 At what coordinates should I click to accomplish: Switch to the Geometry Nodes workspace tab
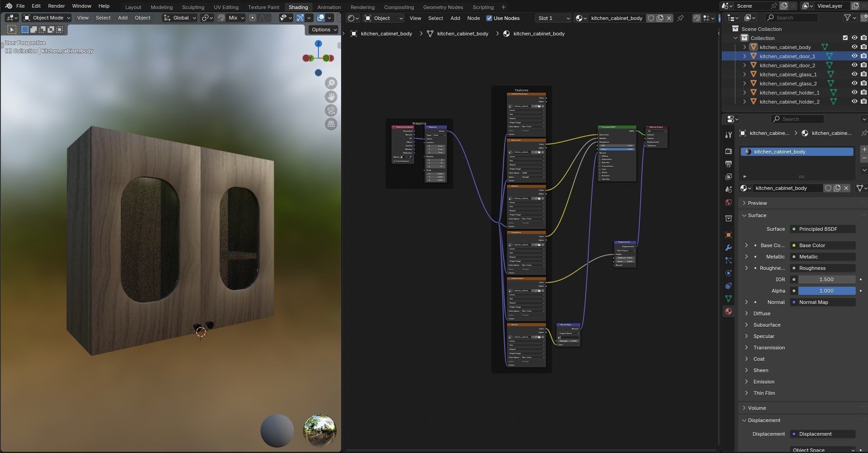[443, 7]
